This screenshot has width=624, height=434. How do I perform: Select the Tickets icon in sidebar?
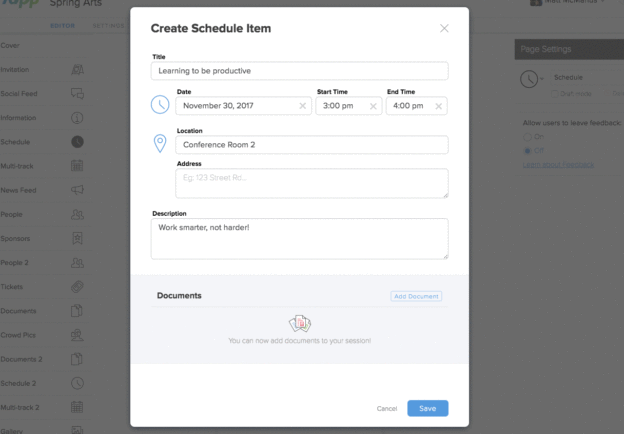pos(77,286)
